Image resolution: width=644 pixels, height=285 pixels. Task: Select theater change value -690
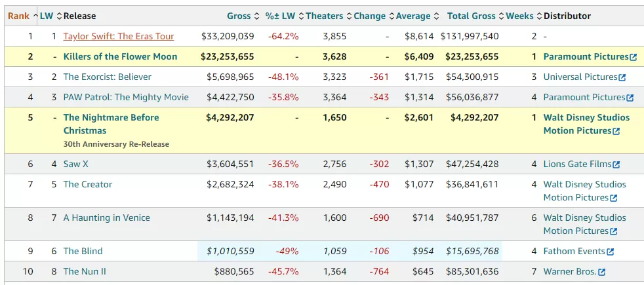[x=379, y=218]
